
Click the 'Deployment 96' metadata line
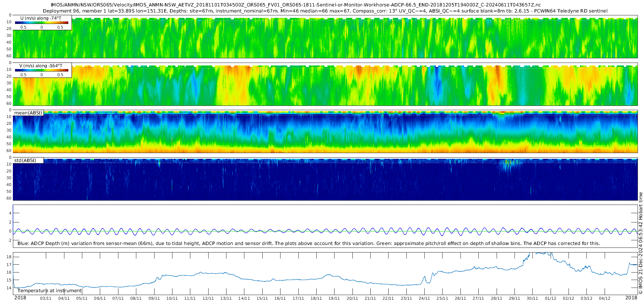[325, 11]
